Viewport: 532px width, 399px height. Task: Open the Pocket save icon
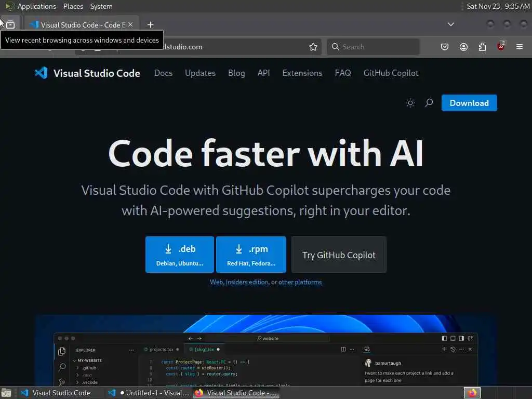[x=445, y=47]
